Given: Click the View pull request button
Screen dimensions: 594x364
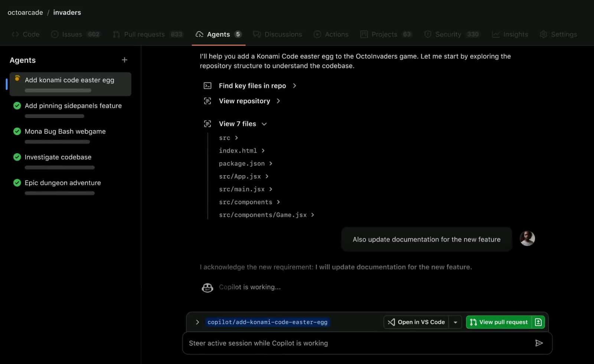Looking at the screenshot, I should tap(499, 322).
